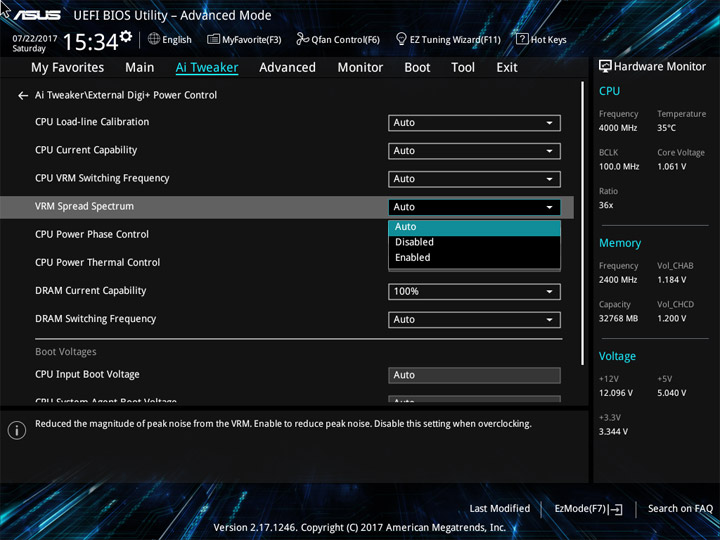Select the Ai Tweaker tab

point(207,68)
